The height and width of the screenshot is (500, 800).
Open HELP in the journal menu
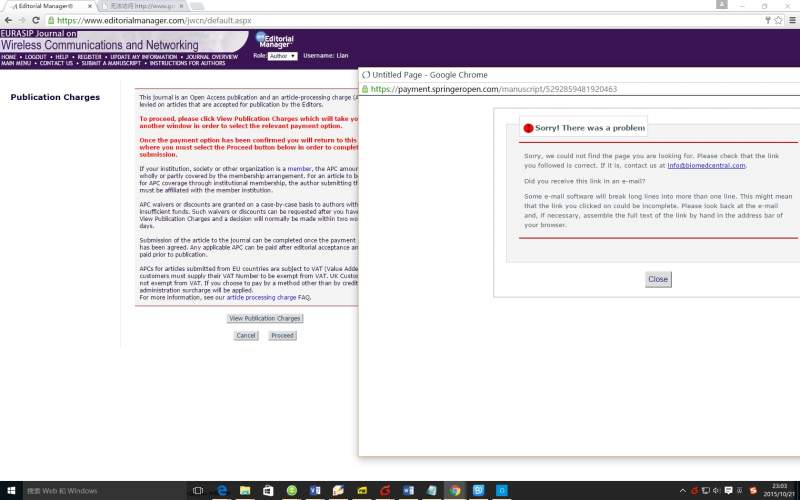(62, 57)
